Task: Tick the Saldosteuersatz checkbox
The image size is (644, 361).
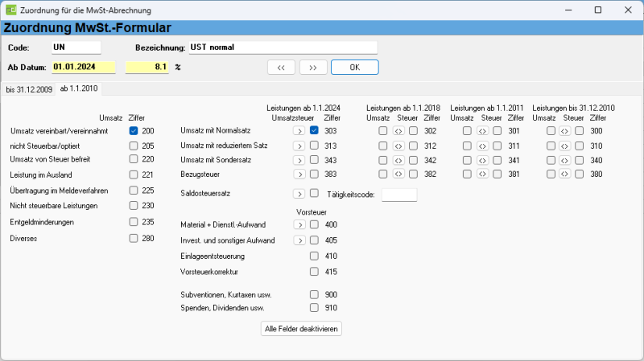Action: tap(314, 193)
